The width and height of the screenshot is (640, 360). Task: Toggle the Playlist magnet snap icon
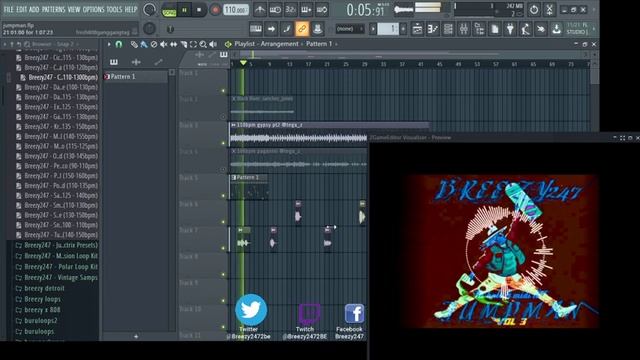pyautogui.click(x=119, y=44)
